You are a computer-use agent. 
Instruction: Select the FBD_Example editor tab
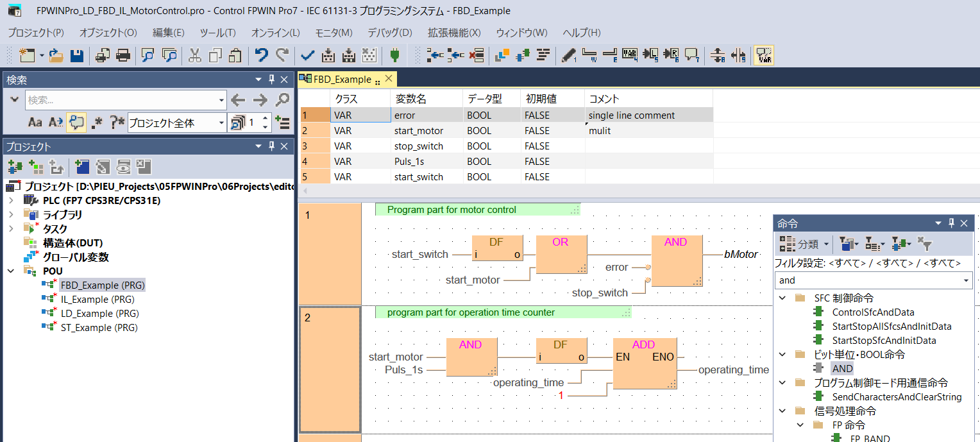[x=341, y=80]
